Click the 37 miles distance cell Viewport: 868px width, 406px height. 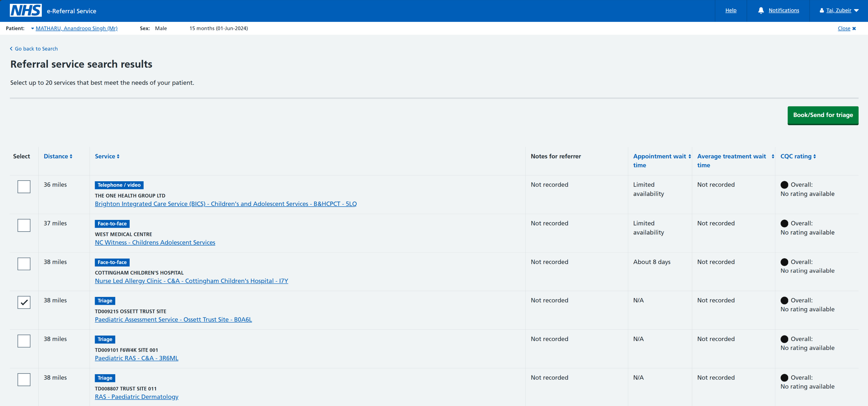tap(55, 223)
